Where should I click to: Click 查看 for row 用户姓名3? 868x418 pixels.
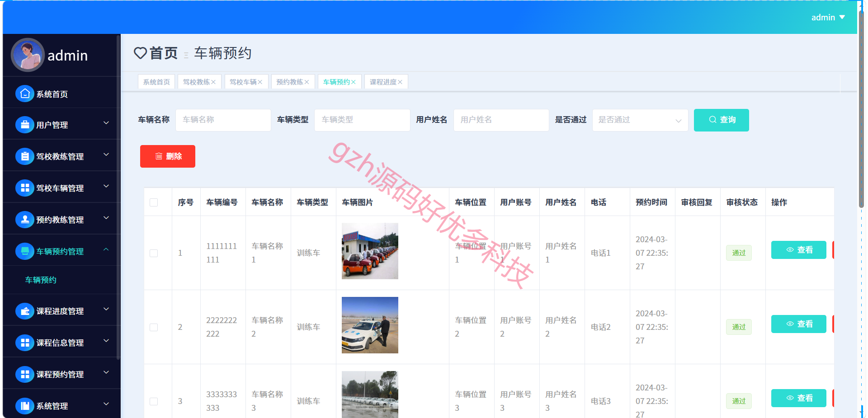pos(798,398)
